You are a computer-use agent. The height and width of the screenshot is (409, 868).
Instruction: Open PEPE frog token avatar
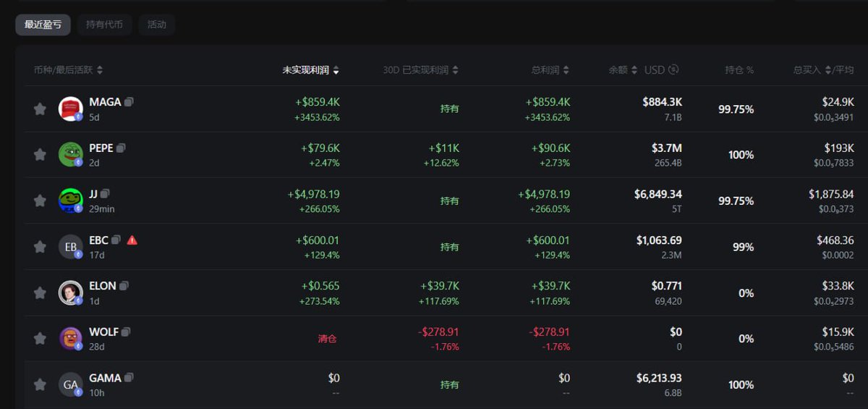[71, 154]
